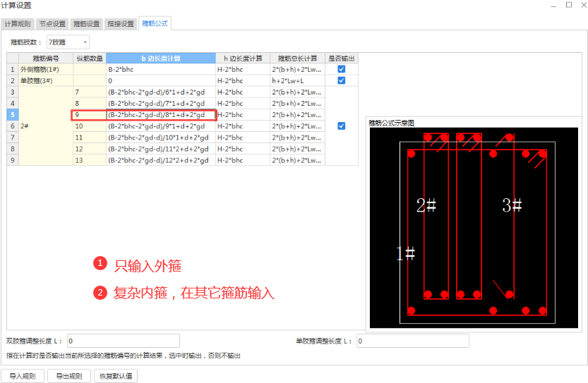This screenshot has height=383, width=588.
Task: Open the 箍筋肢数 7肢箍 dropdown
Action: [x=68, y=42]
